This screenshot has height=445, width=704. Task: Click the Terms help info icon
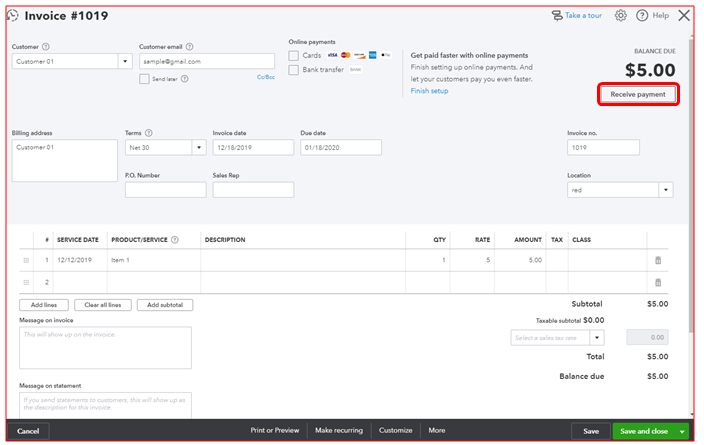coord(149,133)
